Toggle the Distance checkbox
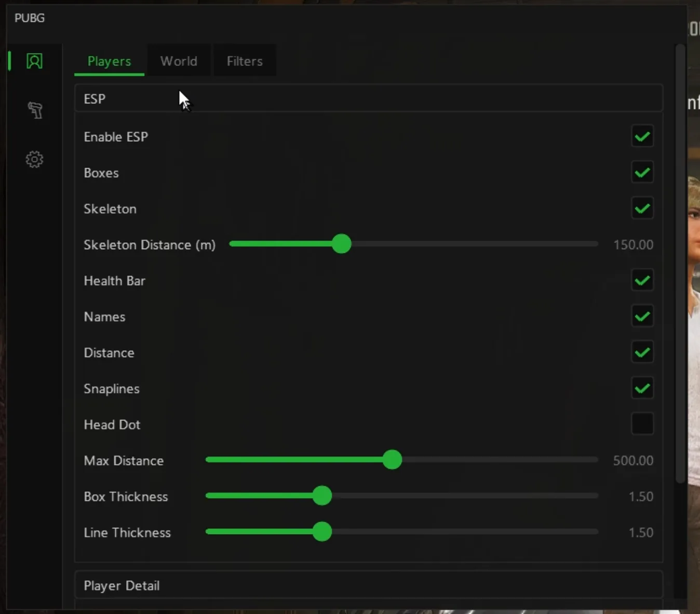The width and height of the screenshot is (700, 614). [642, 352]
